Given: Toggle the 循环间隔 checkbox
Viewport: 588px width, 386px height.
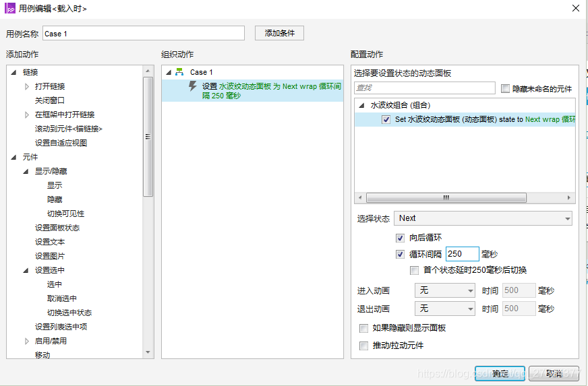Looking at the screenshot, I should [x=400, y=255].
